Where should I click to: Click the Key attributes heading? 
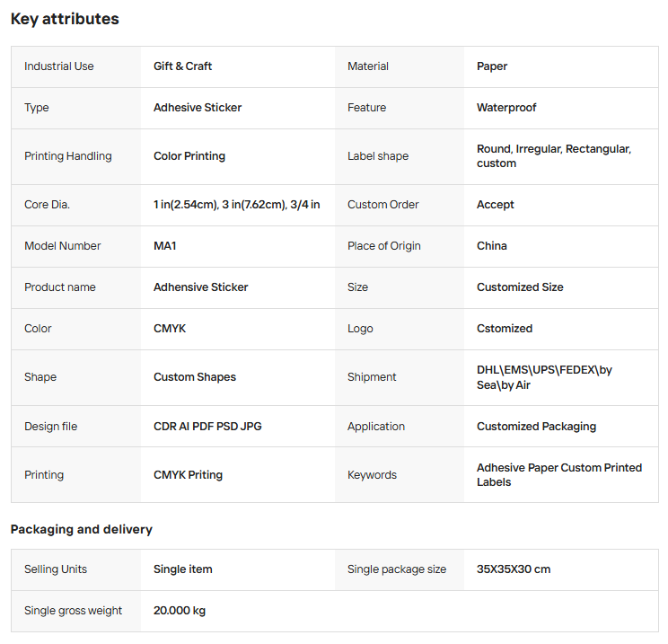(65, 19)
